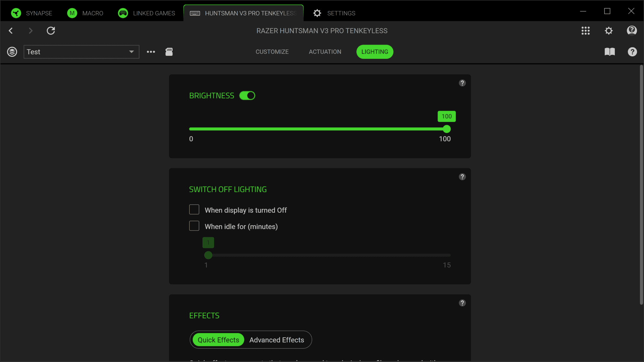Click the idle minutes slider handle
This screenshot has height=362, width=644.
(208, 255)
